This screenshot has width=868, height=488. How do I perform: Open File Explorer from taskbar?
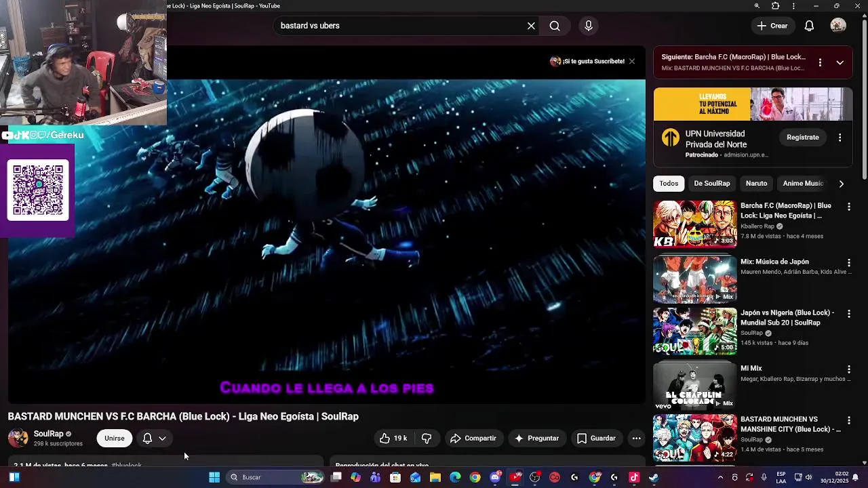pos(435,477)
